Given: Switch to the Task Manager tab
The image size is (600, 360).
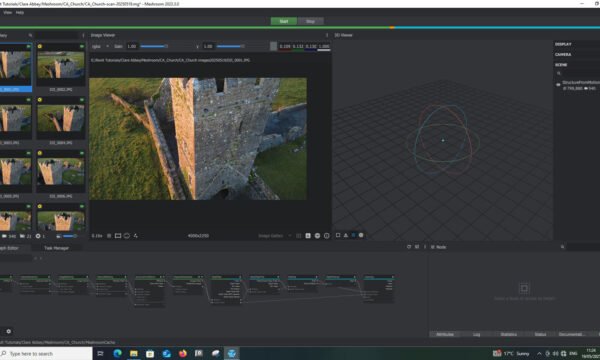Looking at the screenshot, I should [x=56, y=248].
